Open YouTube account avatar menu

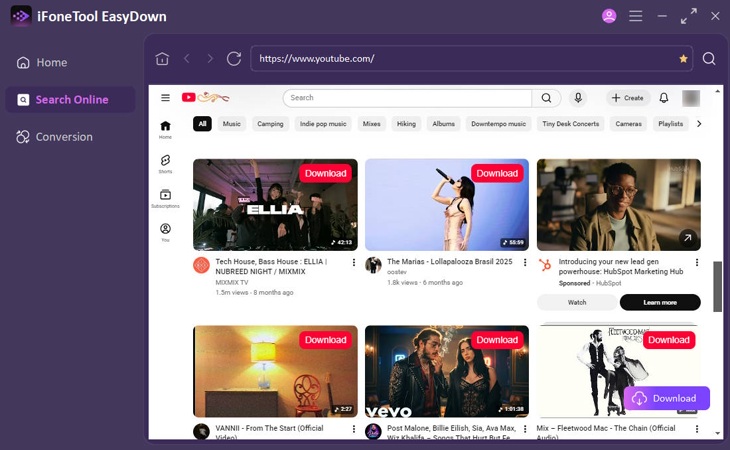point(691,98)
